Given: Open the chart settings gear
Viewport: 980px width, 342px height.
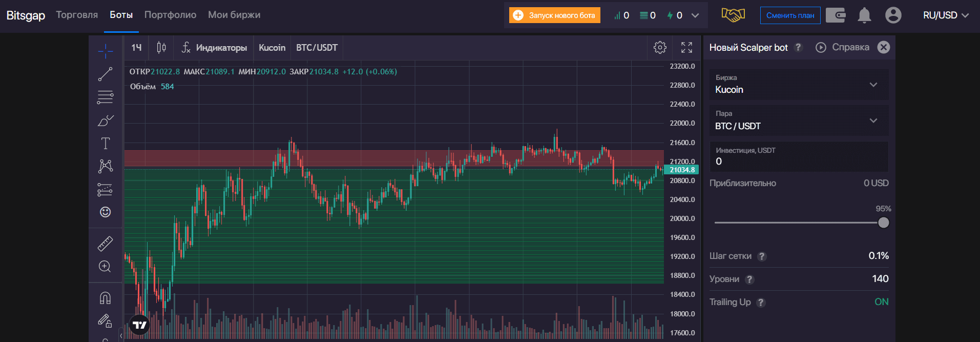Looking at the screenshot, I should (x=660, y=48).
